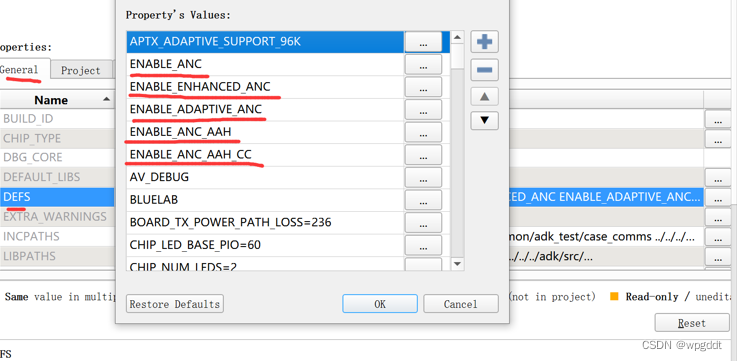Switch to the General tab

pos(24,70)
